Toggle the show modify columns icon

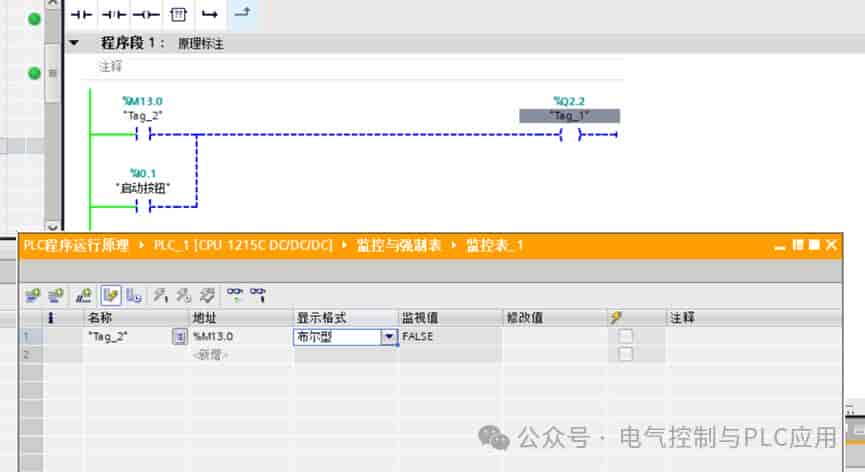pyautogui.click(x=110, y=296)
